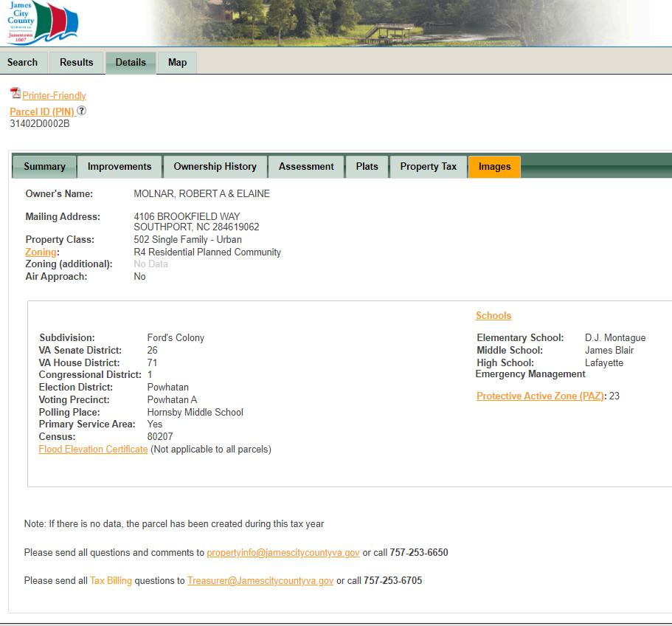This screenshot has width=672, height=626.
Task: Show the Property Tax tab
Action: [428, 166]
